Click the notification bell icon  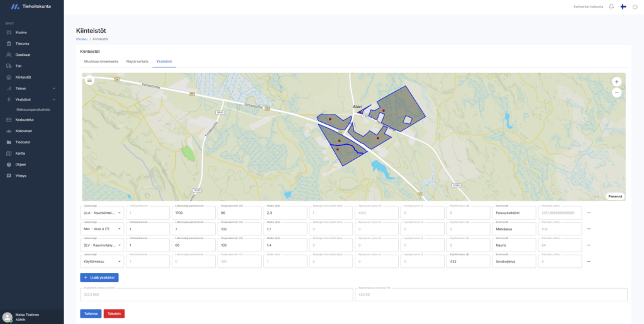(611, 6)
